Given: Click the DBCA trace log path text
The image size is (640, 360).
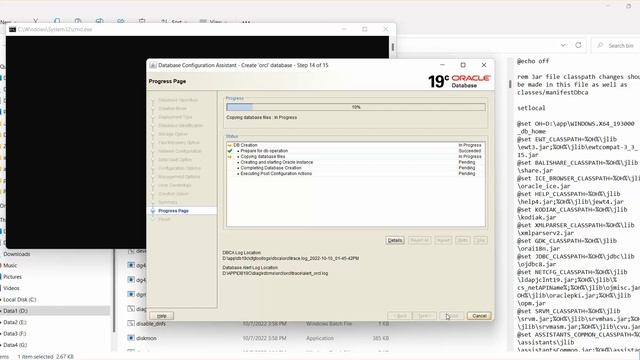Looking at the screenshot, I should point(291,258).
